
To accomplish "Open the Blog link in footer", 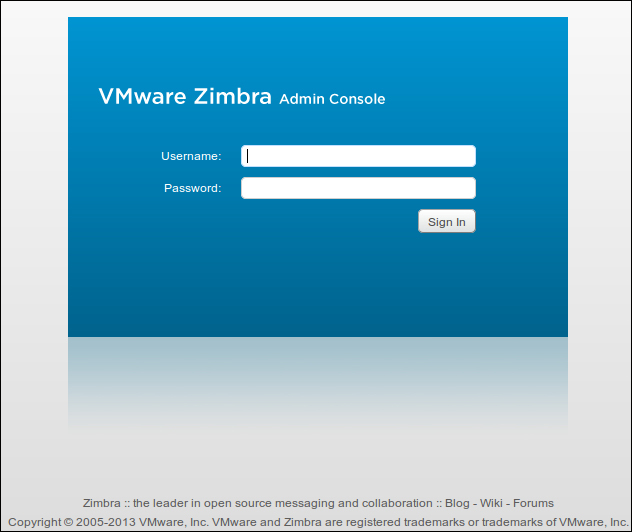I will (457, 503).
